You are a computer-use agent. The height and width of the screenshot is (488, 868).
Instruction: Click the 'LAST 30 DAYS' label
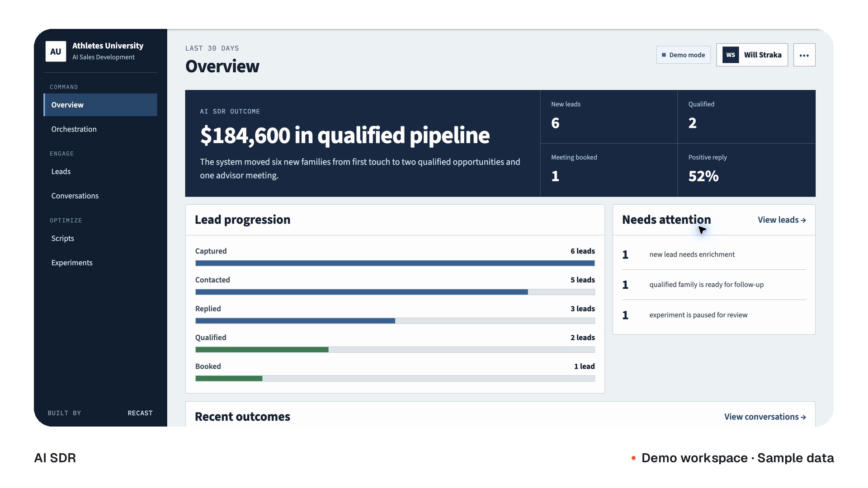point(212,48)
